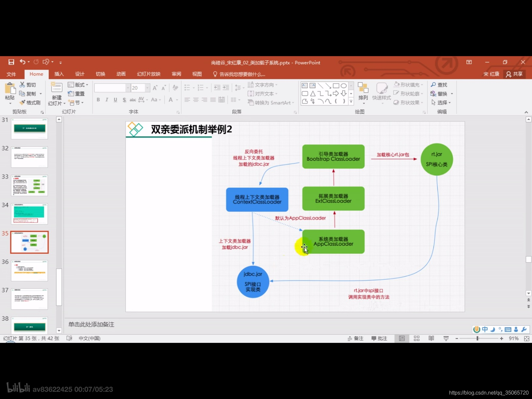Switch to 插入 insert tab
This screenshot has width=532, height=399.
(x=59, y=74)
